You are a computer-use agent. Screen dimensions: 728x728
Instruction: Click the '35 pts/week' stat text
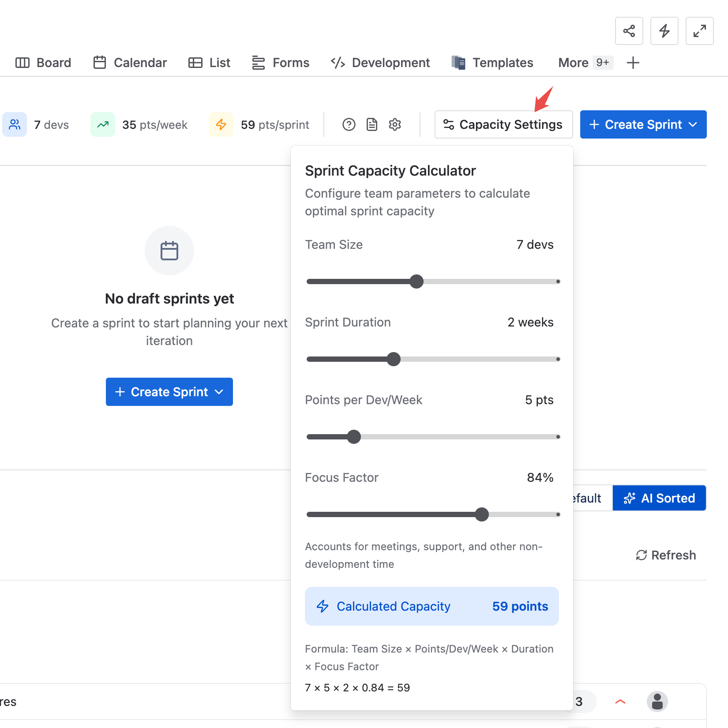155,125
